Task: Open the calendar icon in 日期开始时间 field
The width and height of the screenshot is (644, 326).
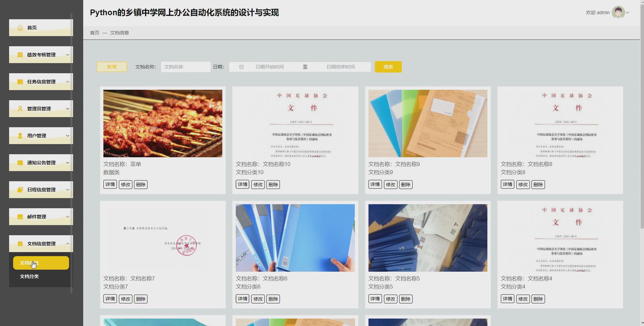Action: [x=241, y=67]
